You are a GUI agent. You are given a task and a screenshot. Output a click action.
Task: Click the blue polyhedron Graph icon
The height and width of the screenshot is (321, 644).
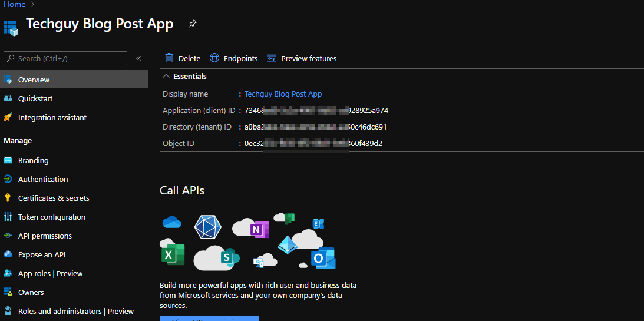[207, 227]
